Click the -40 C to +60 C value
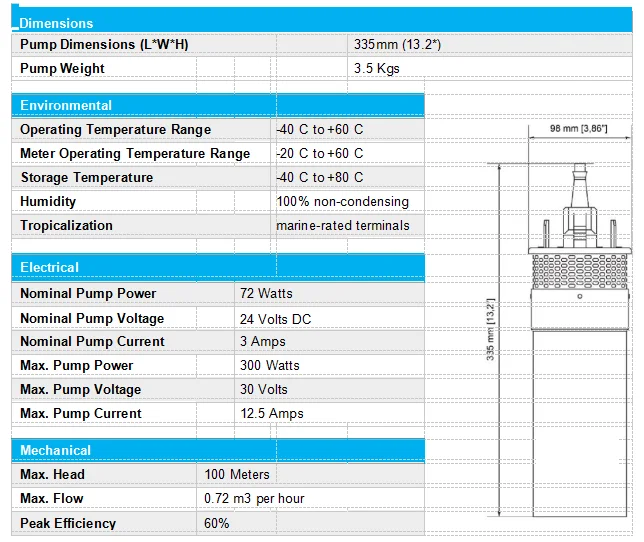 tap(320, 129)
